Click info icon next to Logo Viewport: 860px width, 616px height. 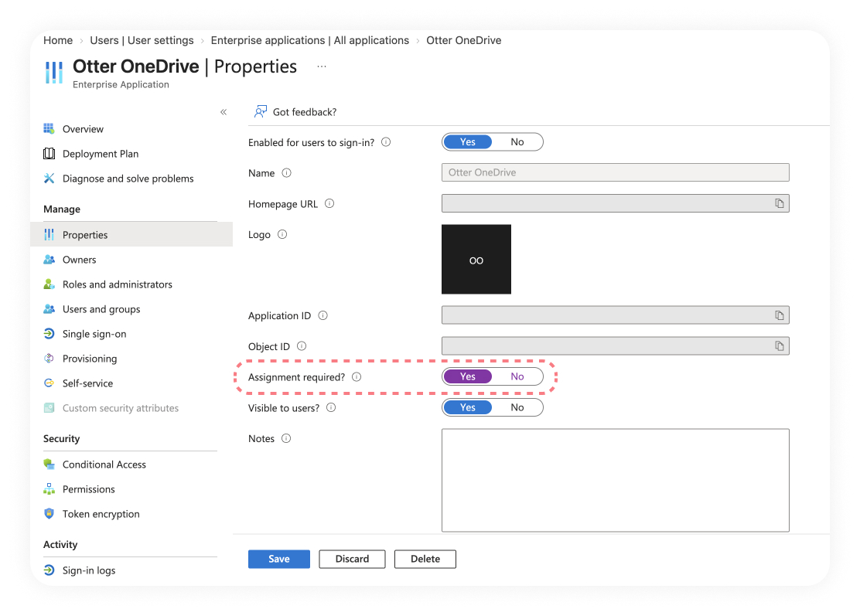click(x=282, y=234)
